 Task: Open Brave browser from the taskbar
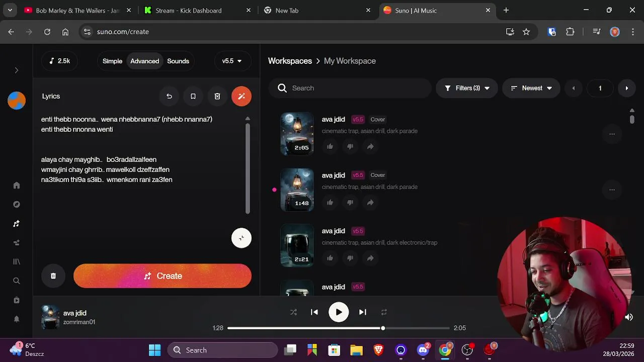[x=378, y=350]
